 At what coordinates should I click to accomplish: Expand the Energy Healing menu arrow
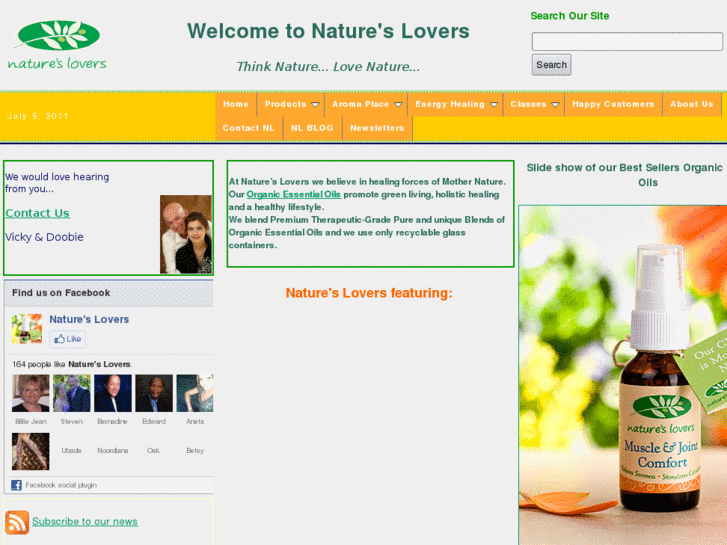point(494,105)
